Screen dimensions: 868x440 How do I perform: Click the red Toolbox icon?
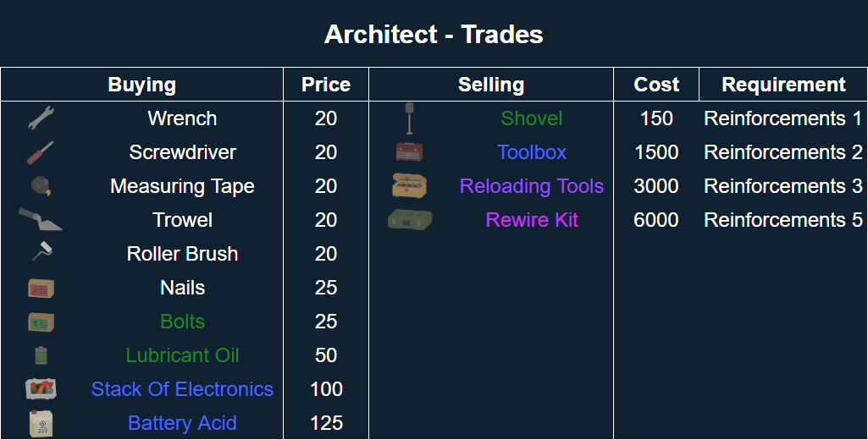click(410, 152)
